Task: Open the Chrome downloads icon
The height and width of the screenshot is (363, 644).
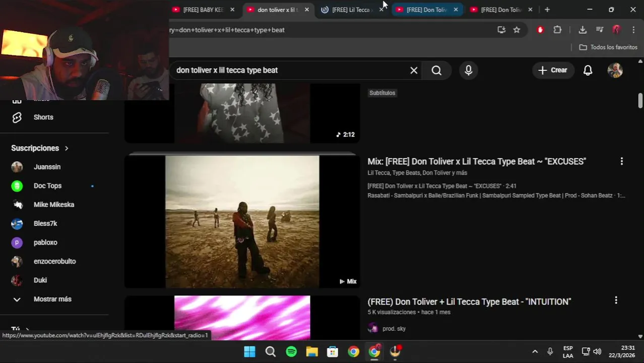Action: [x=583, y=30]
